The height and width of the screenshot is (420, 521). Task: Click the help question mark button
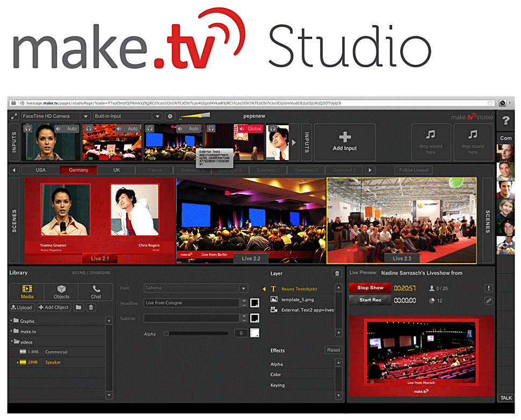tap(505, 120)
